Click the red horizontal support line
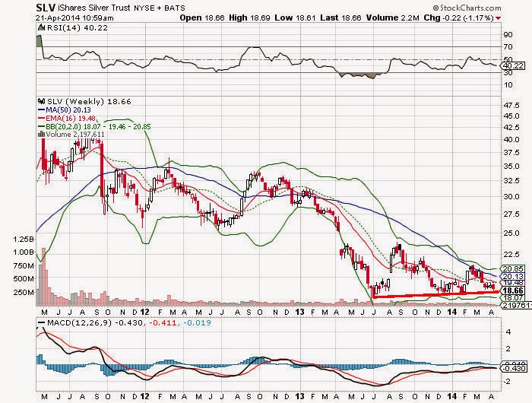Screen dimensions: 532x403 (x=435, y=294)
